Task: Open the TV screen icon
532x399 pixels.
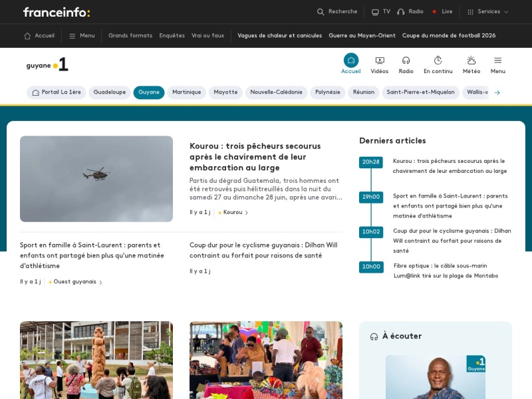Action: (x=375, y=12)
